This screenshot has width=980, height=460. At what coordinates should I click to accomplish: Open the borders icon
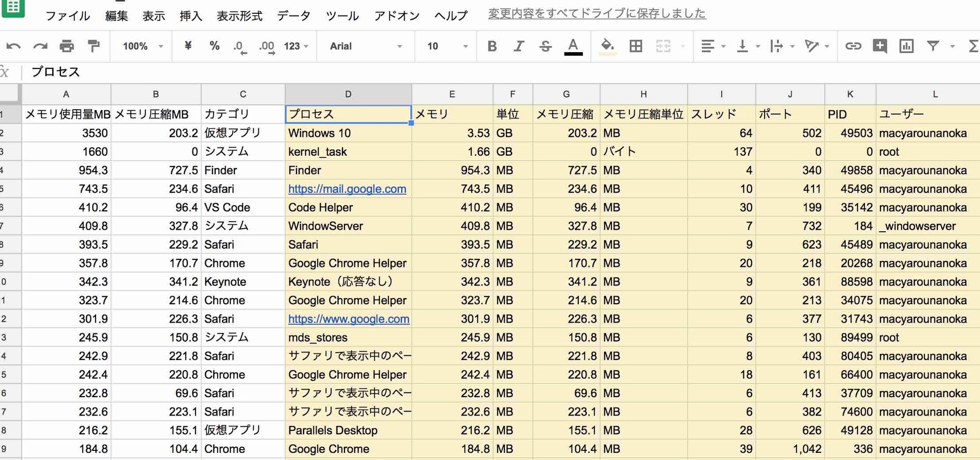636,46
